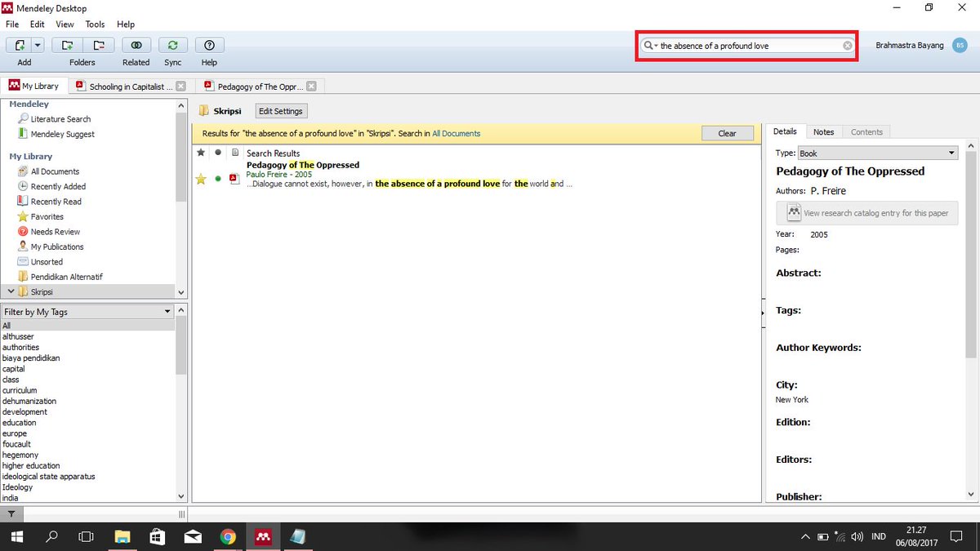Select Mendeley Suggest in sidebar
980x551 pixels.
pos(62,134)
